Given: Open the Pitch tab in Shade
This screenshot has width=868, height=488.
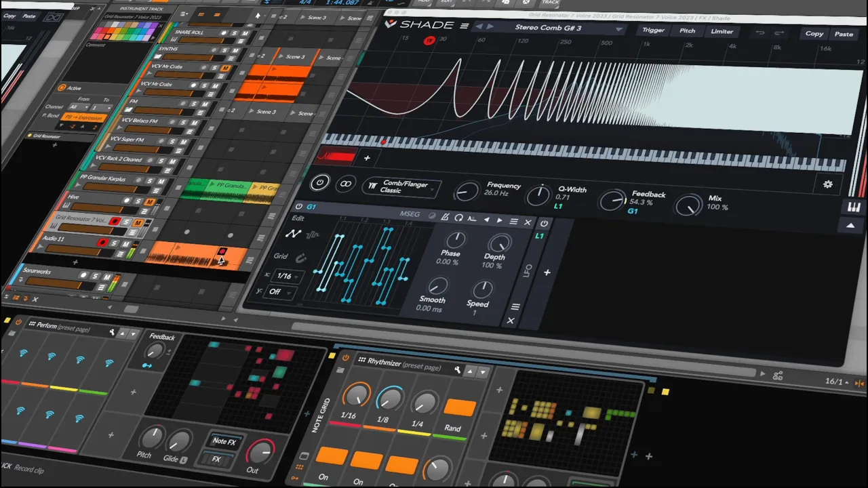Looking at the screenshot, I should (687, 30).
